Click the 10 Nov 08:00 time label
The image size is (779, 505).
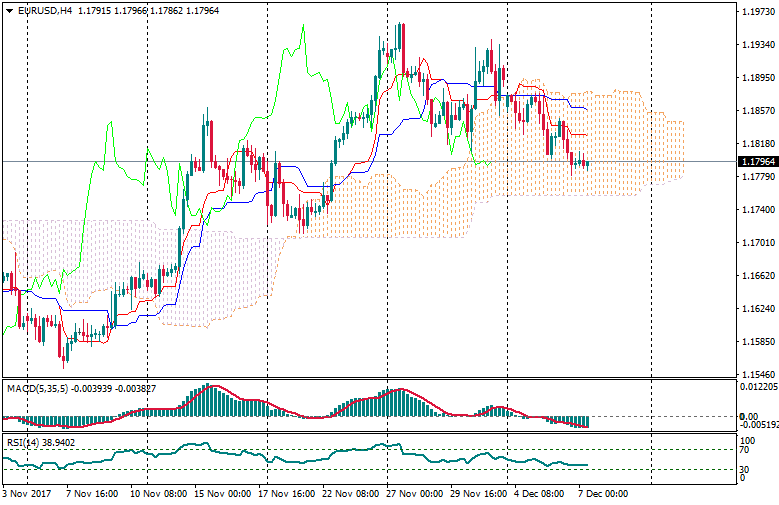pos(160,493)
